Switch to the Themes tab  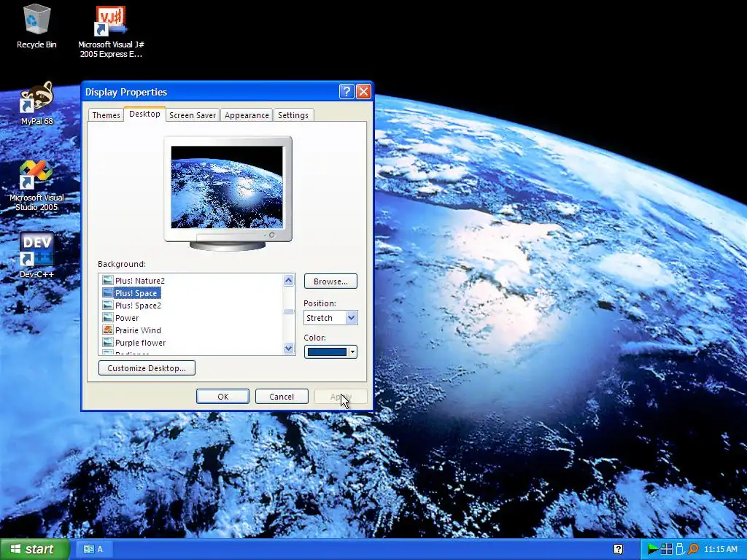point(106,115)
